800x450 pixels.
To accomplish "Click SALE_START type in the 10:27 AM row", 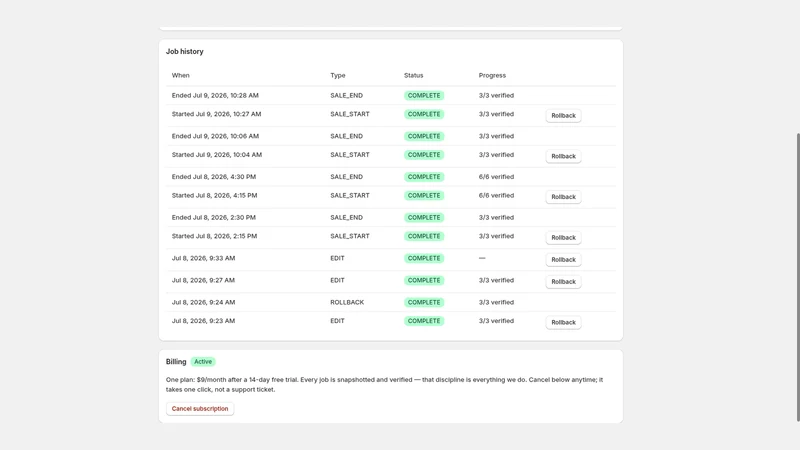I will [350, 114].
